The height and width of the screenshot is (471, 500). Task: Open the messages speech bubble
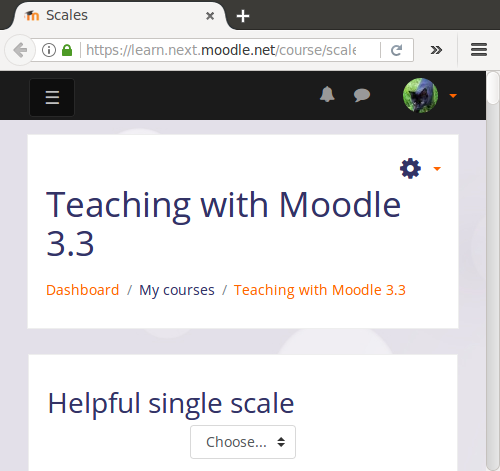(362, 95)
